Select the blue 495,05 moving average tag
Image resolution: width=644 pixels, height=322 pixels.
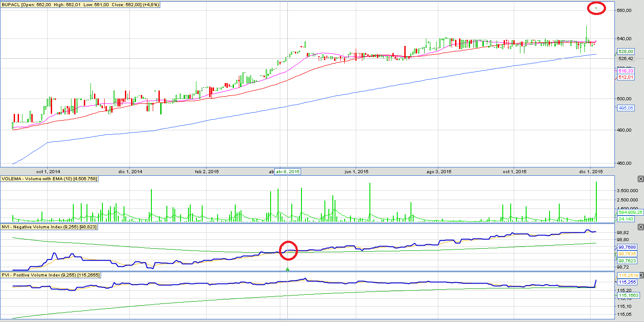(x=626, y=108)
